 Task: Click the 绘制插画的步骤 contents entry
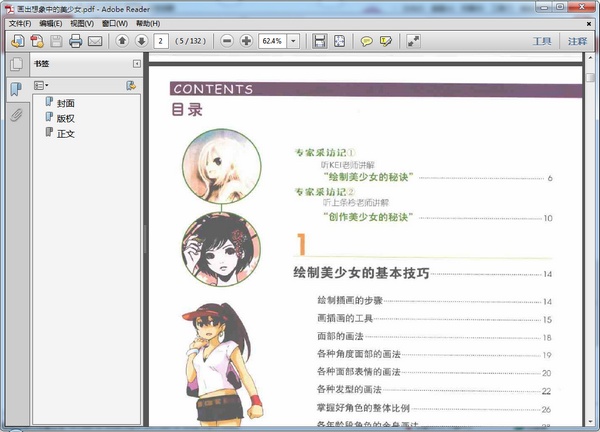point(350,300)
